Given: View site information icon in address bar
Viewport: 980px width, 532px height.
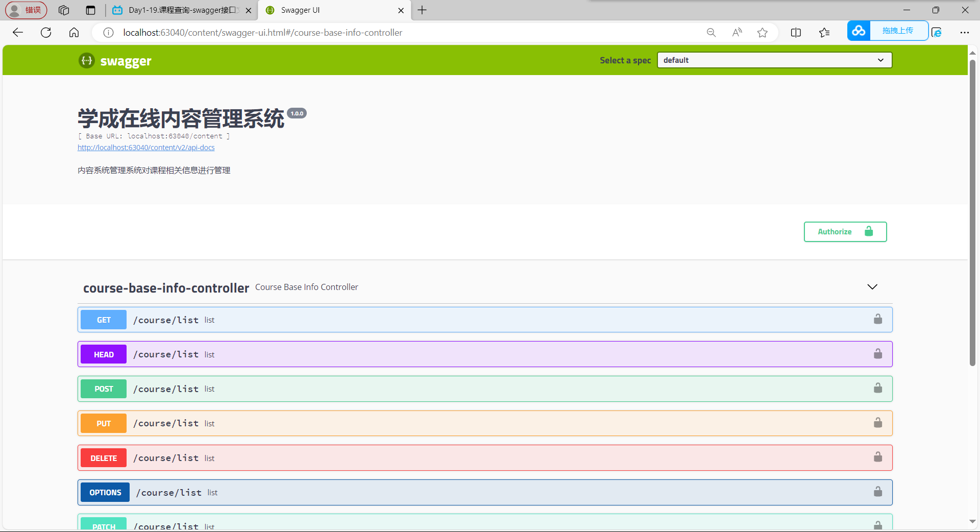Looking at the screenshot, I should point(108,33).
